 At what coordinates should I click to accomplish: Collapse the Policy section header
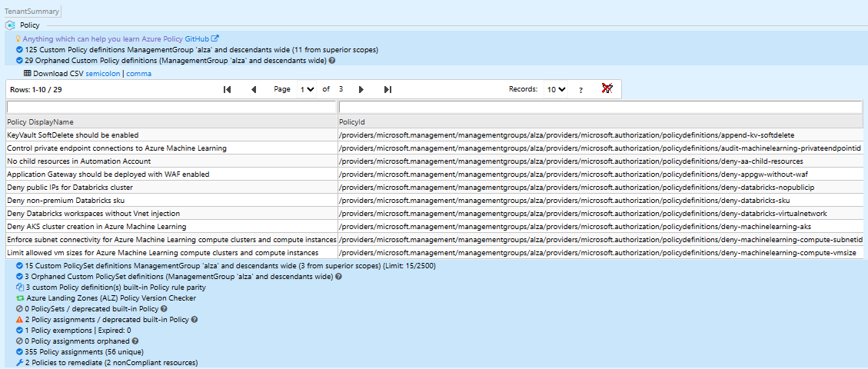pyautogui.click(x=29, y=25)
